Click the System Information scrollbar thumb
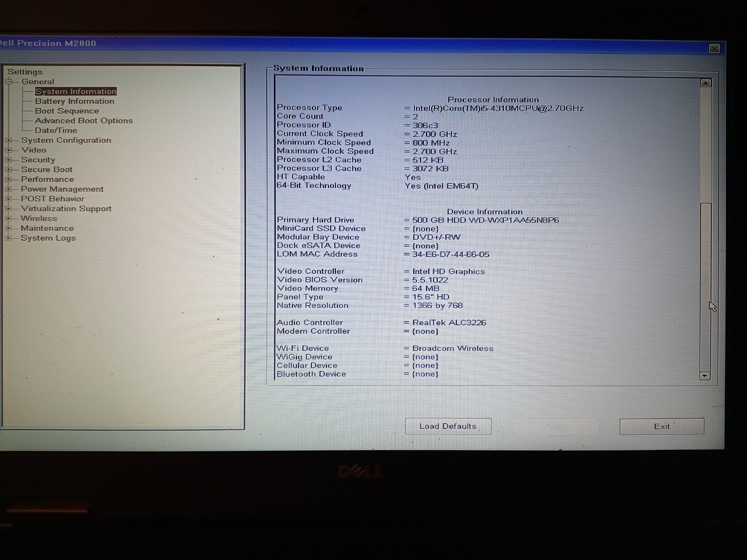Viewport: 747px width, 560px height. [x=706, y=287]
